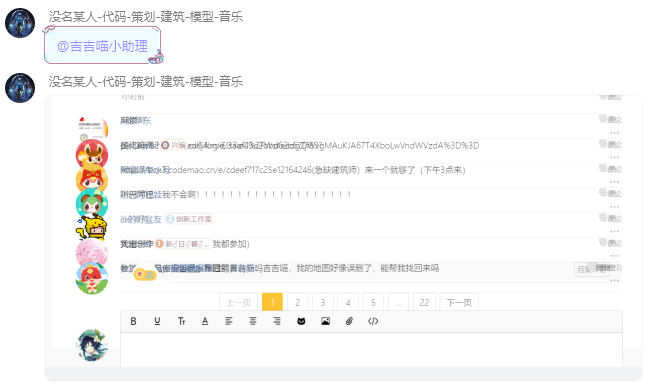Open the font size (Tt) tool

pos(181,321)
